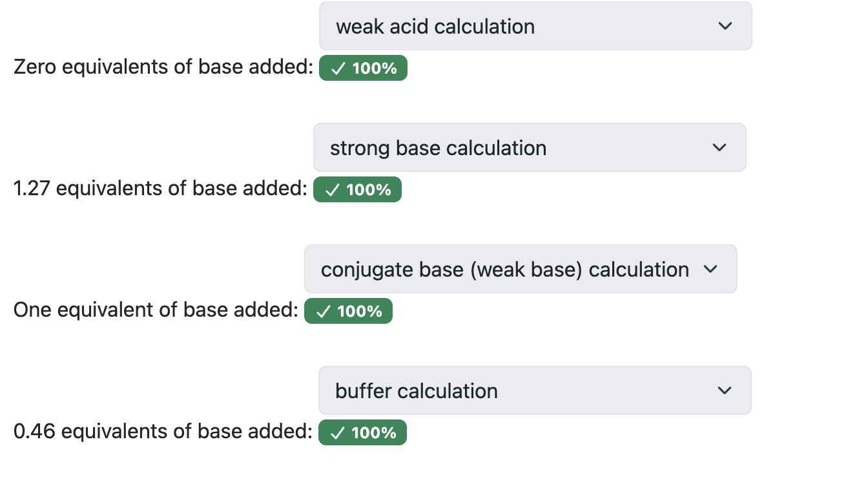Click the "Zero equivalents of base added" label
868x477 pixels.
pos(163,67)
